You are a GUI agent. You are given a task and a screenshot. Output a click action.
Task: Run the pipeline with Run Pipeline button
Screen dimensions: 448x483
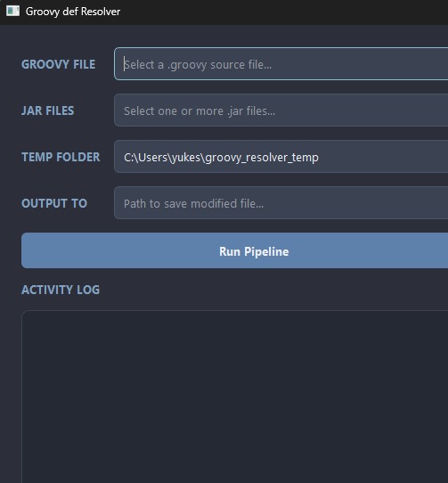coord(234,250)
